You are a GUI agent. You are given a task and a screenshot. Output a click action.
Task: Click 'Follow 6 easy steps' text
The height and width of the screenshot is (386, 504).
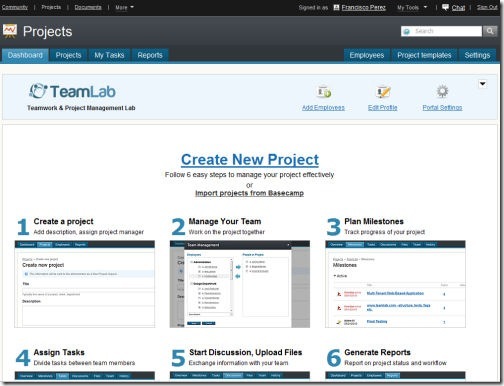click(x=249, y=175)
